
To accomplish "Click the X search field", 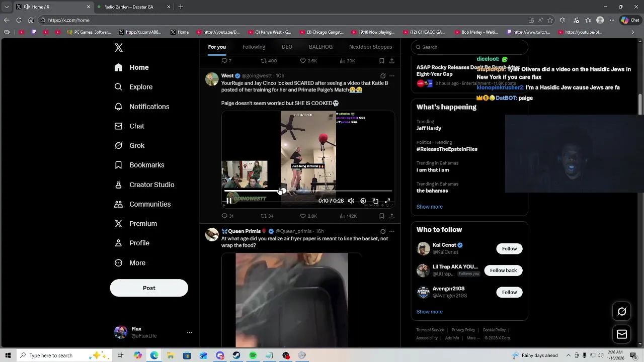I will 469,47.
